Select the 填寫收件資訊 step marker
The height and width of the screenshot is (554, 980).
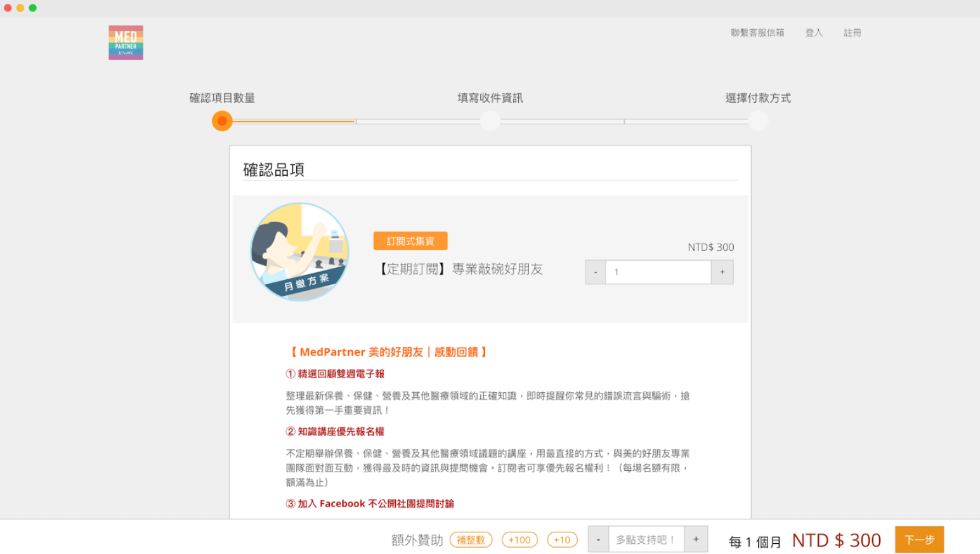click(x=490, y=121)
